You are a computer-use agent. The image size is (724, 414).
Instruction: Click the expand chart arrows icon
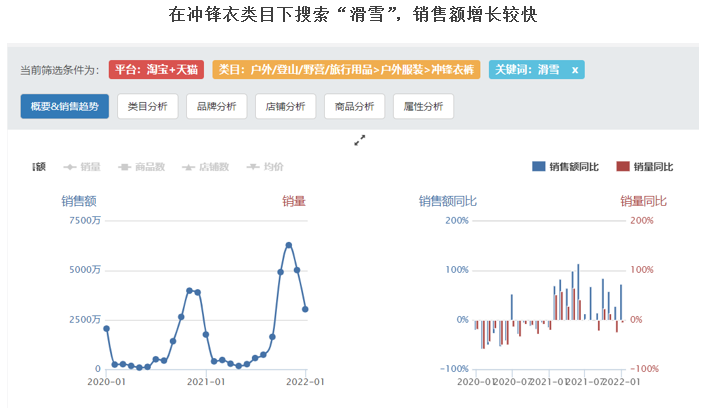360,140
